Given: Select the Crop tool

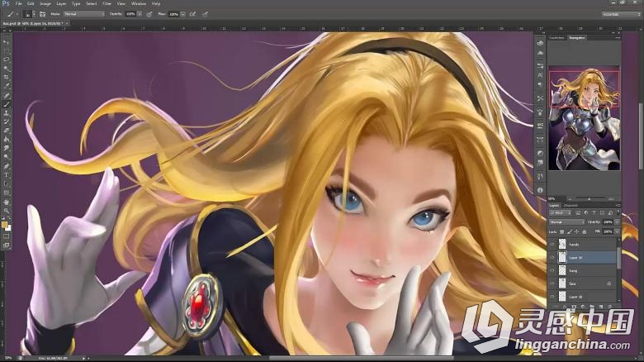Looking at the screenshot, I should (6, 77).
